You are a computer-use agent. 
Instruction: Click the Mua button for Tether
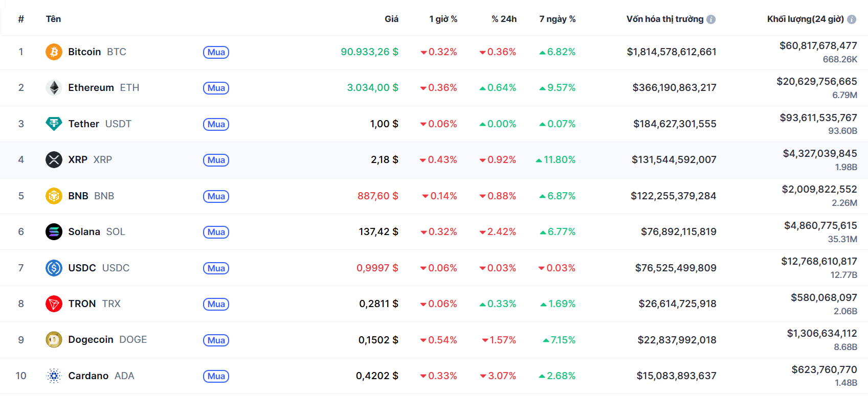pyautogui.click(x=216, y=124)
